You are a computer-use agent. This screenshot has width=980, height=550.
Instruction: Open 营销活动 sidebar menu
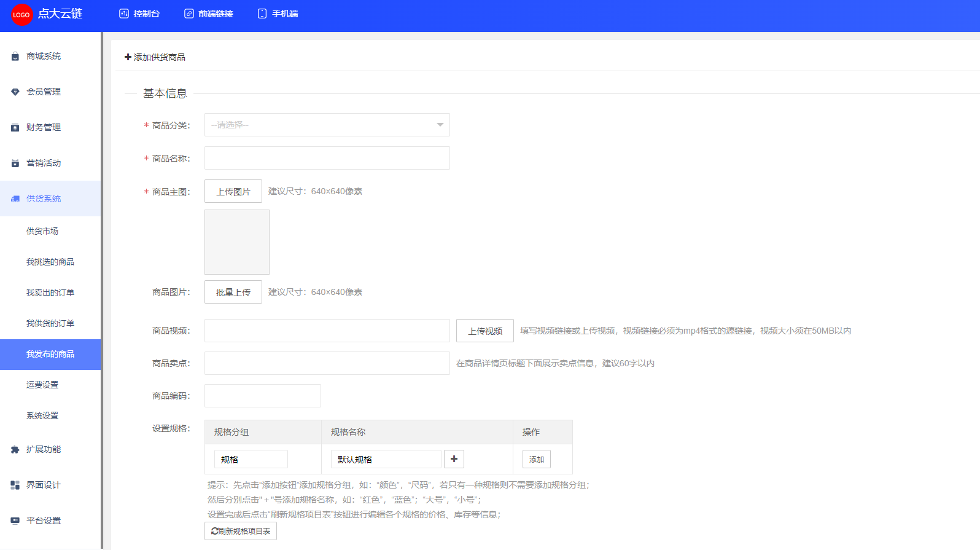click(x=50, y=163)
